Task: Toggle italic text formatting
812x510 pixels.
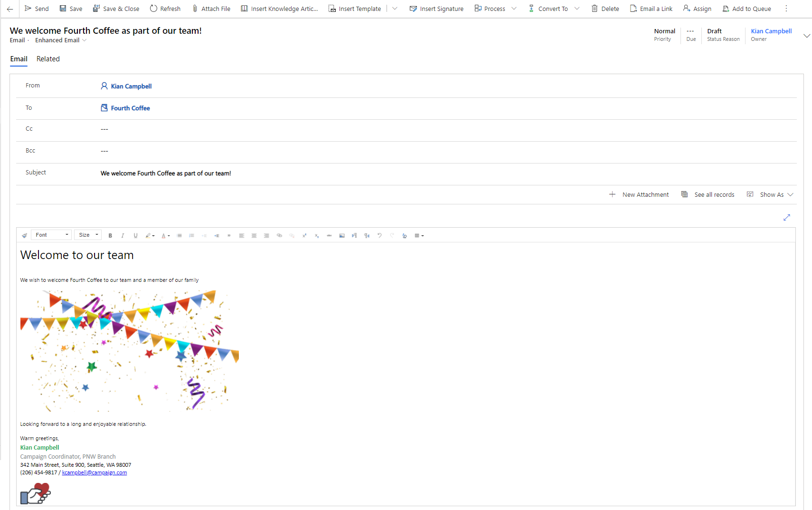Action: pos(123,235)
